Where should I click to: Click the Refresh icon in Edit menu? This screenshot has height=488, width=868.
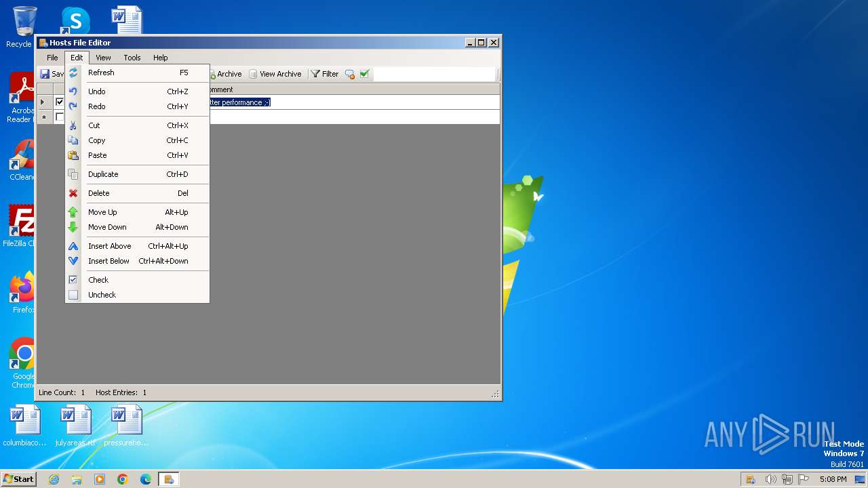point(73,73)
